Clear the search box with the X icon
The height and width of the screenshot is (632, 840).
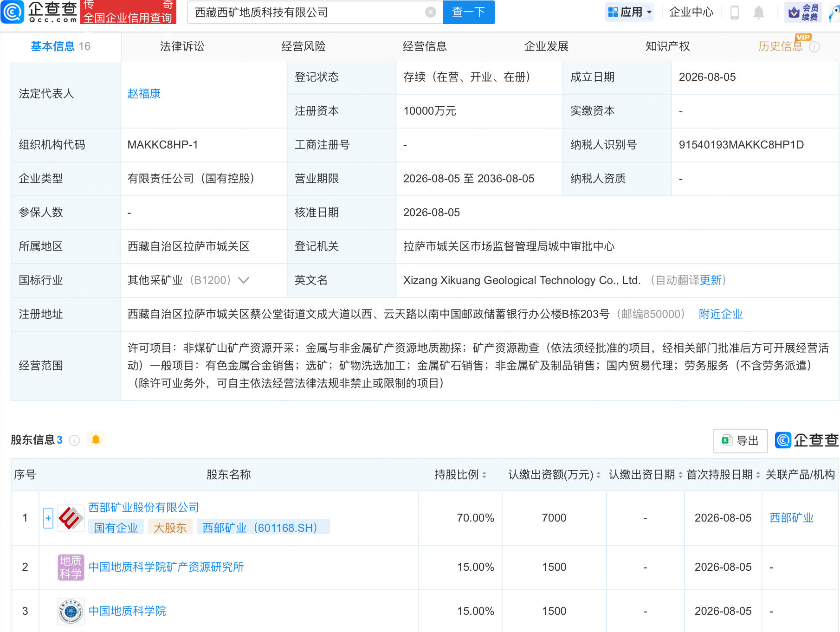(431, 12)
